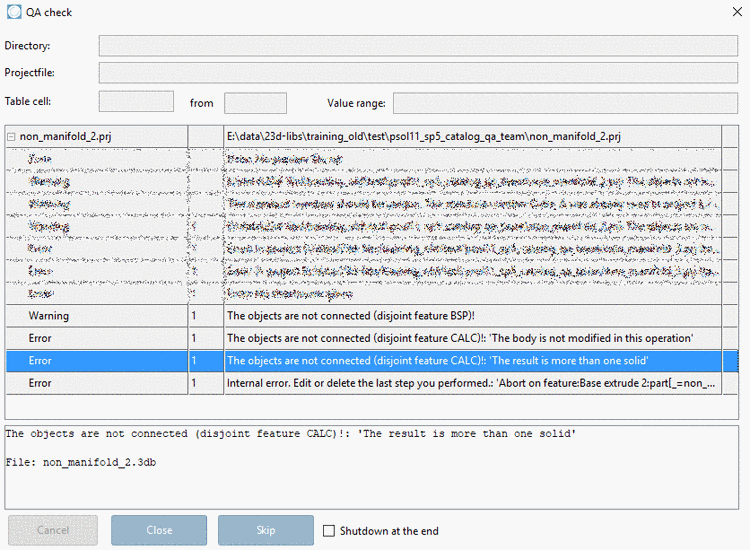This screenshot has width=750, height=550.
Task: Click the Skip button
Action: tap(266, 530)
